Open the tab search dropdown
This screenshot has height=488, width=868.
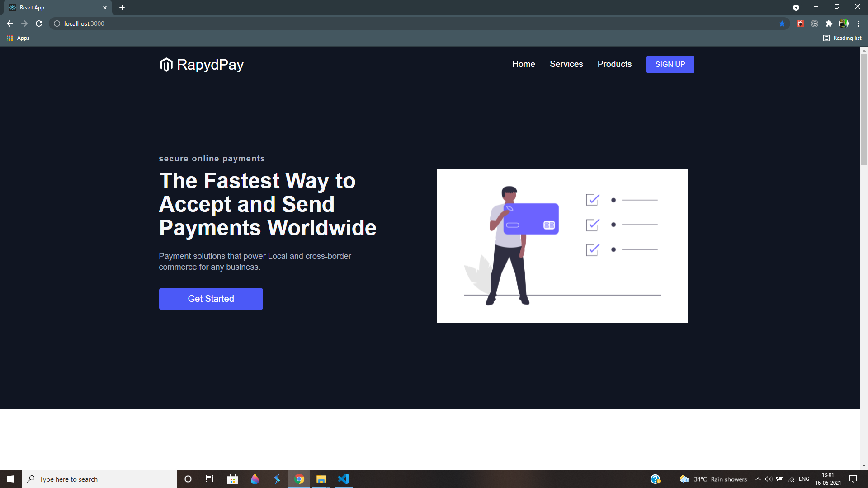(x=796, y=8)
